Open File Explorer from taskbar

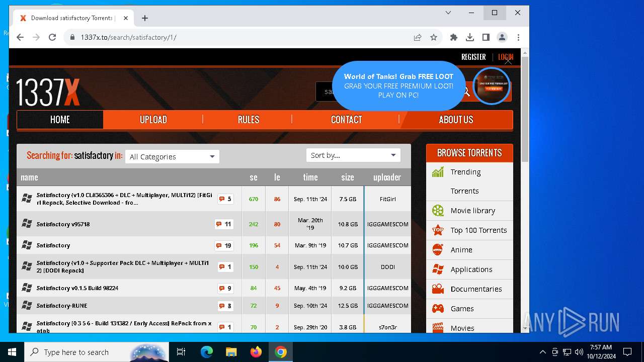tap(231, 352)
